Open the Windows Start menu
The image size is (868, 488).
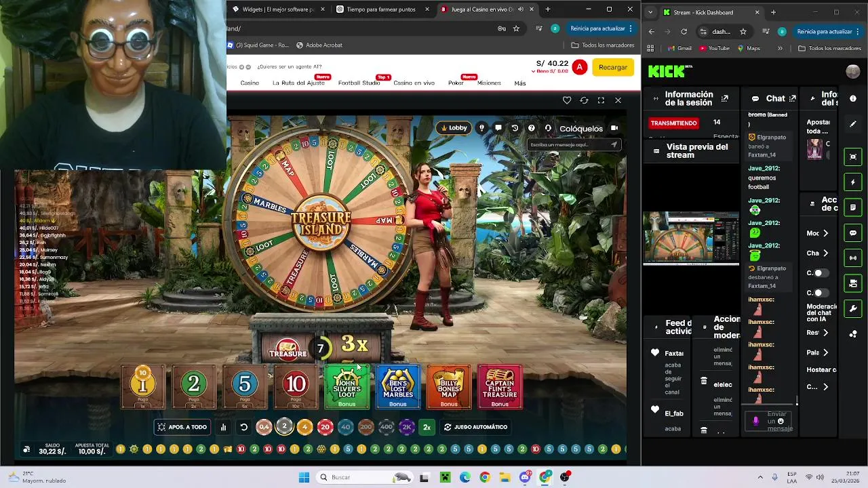[x=304, y=477]
